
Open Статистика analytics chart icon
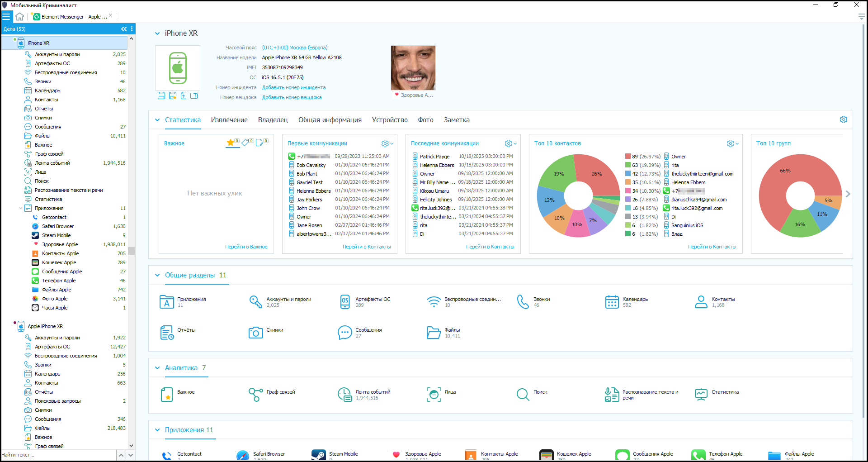(x=701, y=395)
